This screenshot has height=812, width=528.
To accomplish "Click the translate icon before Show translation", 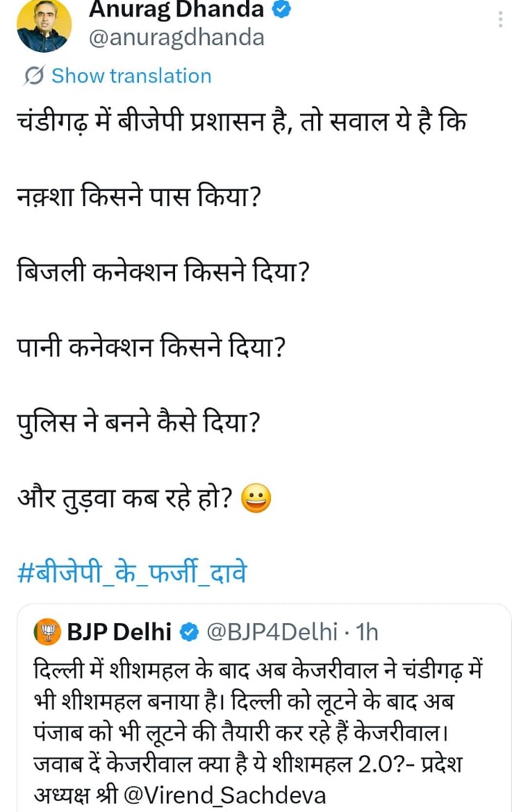I will (x=33, y=76).
